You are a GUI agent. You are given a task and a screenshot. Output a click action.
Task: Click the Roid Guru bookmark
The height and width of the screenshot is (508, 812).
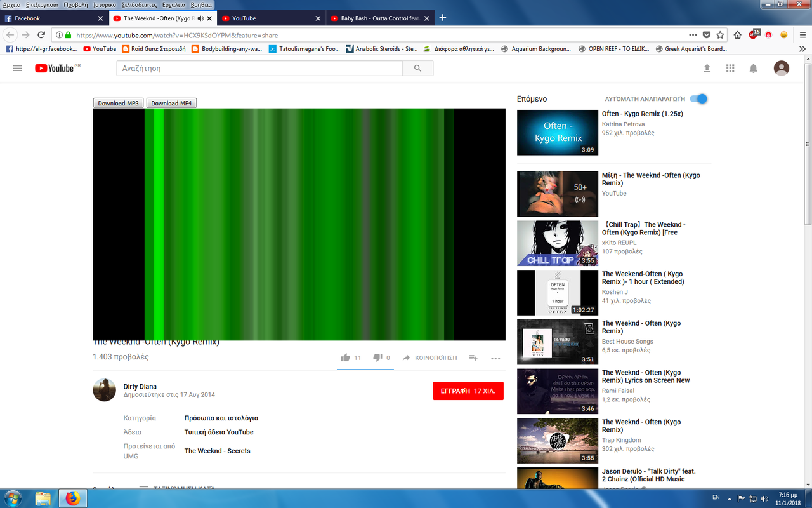coord(153,48)
